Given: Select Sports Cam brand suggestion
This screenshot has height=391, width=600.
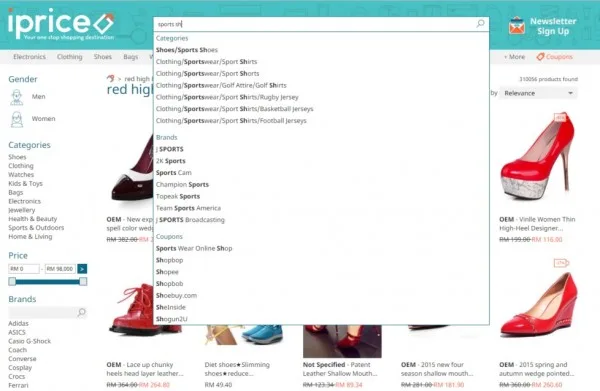Looking at the screenshot, I should 174,173.
